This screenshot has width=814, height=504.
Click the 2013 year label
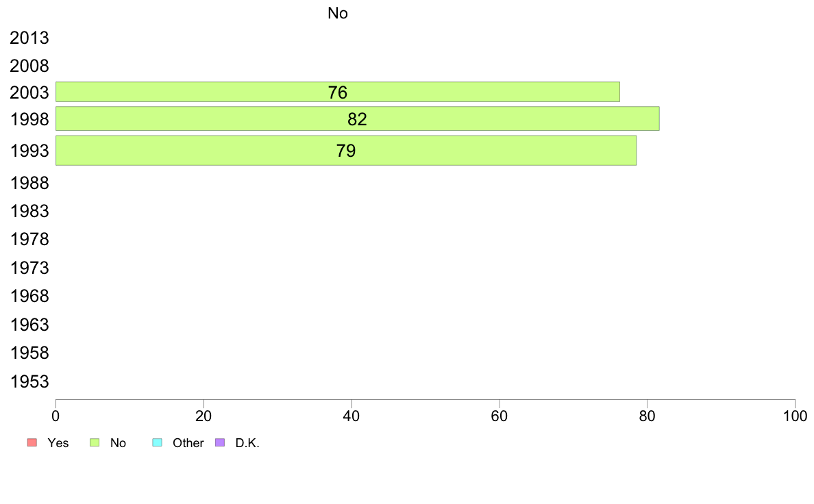point(29,38)
